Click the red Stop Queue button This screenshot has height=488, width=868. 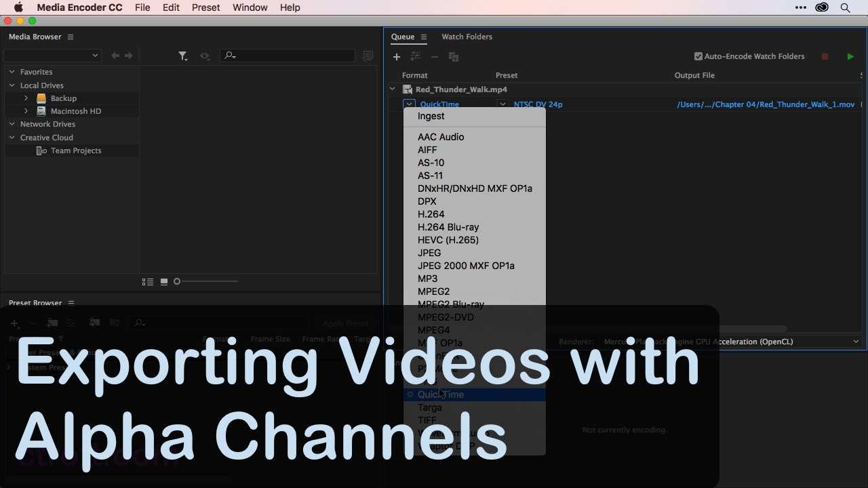click(x=825, y=57)
